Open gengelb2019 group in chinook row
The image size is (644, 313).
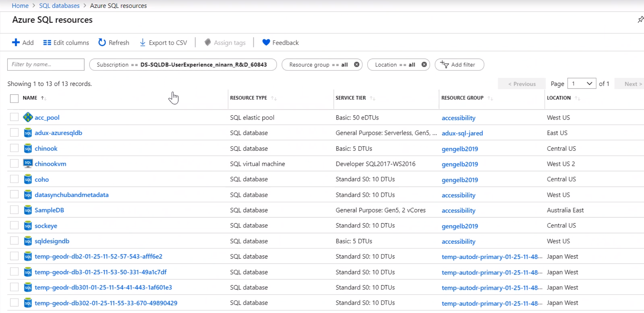point(460,149)
